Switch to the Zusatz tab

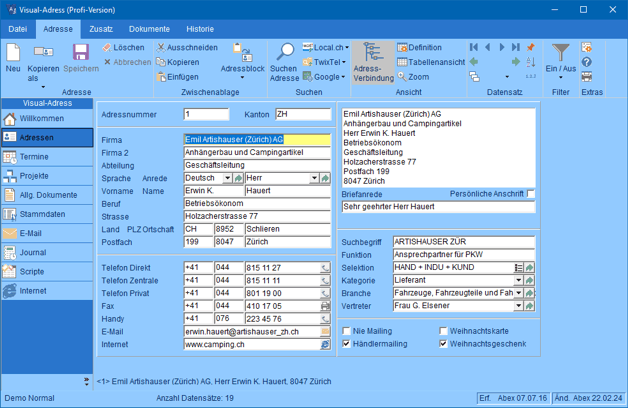(101, 29)
